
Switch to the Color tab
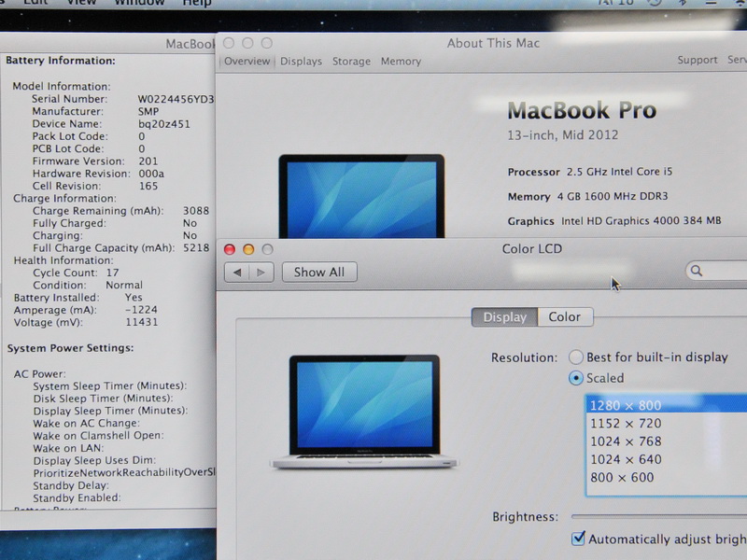tap(565, 317)
